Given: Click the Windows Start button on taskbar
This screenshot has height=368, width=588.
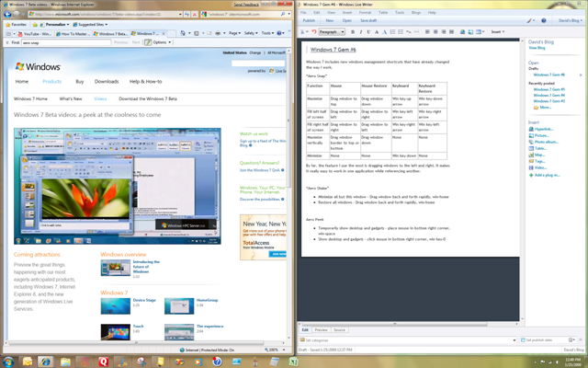Looking at the screenshot, I should click(x=8, y=360).
